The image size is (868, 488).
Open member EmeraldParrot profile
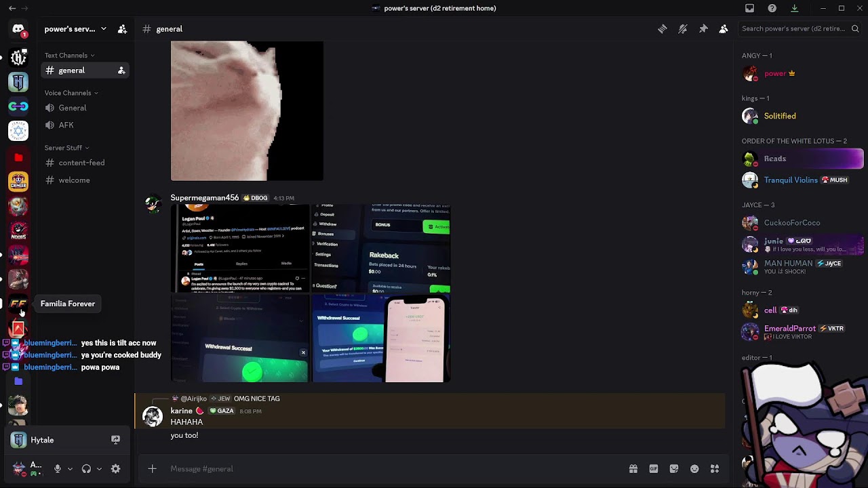click(802, 331)
